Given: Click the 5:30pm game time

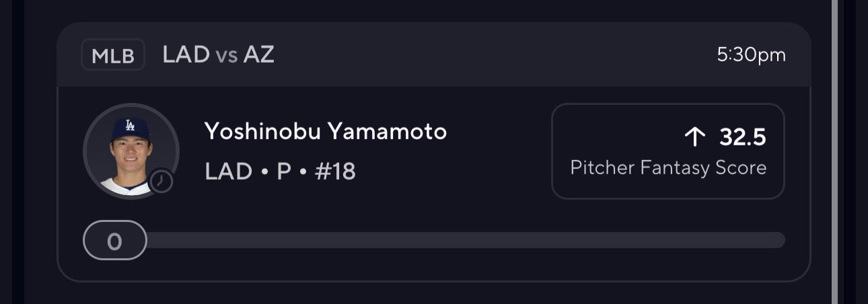Looking at the screenshot, I should point(751,55).
